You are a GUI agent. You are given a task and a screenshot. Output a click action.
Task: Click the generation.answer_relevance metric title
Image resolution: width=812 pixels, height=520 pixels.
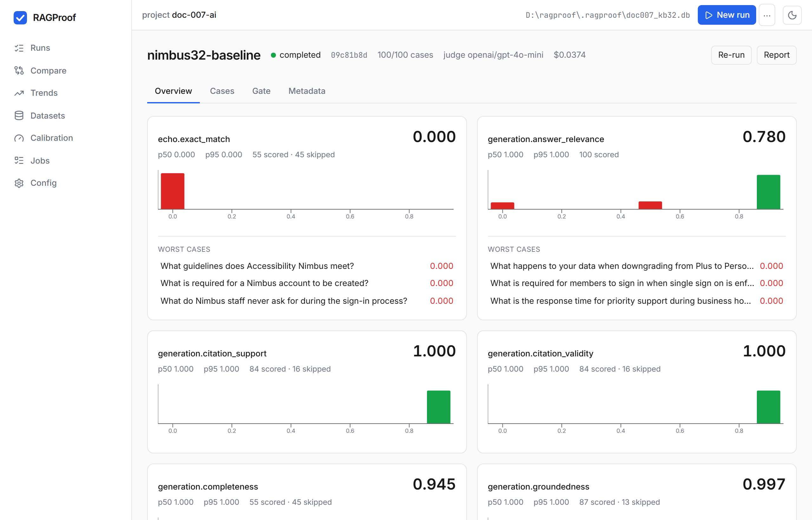pos(546,139)
